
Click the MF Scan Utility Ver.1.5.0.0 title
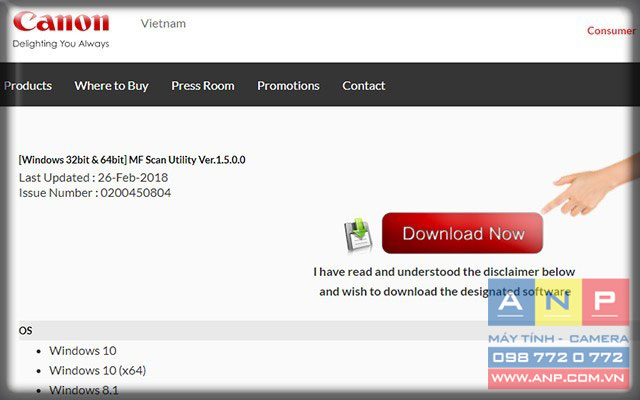pyautogui.click(x=132, y=160)
